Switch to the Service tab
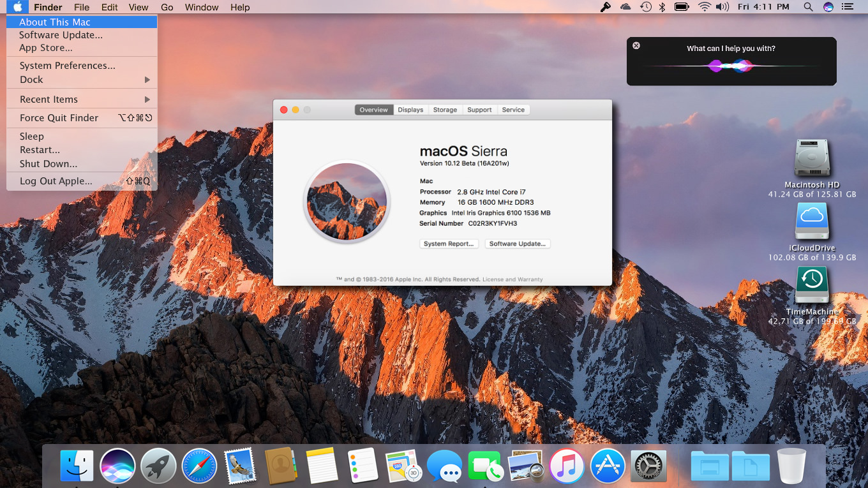Image resolution: width=868 pixels, height=488 pixels. 513,110
